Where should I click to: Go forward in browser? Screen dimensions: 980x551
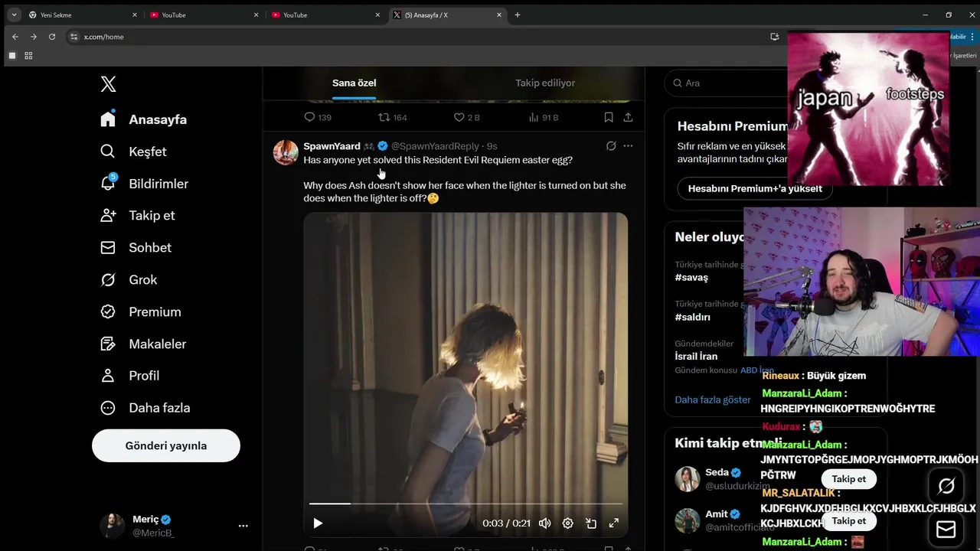34,37
